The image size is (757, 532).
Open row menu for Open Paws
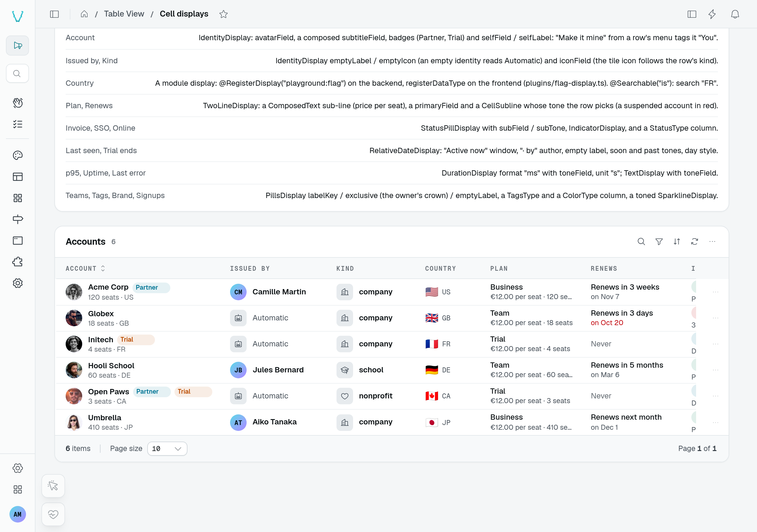click(715, 396)
